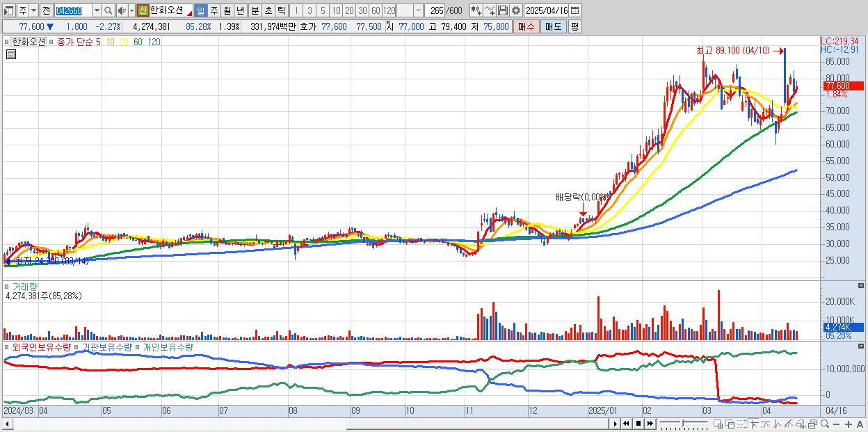
Task: Choose the 1 interval button
Action: pyautogui.click(x=296, y=10)
